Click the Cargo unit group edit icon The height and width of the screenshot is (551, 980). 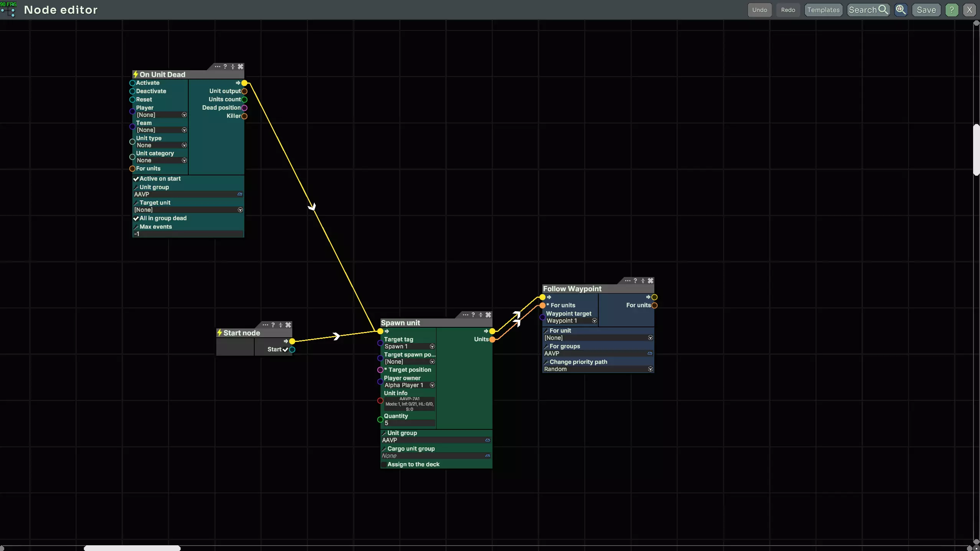(x=488, y=456)
